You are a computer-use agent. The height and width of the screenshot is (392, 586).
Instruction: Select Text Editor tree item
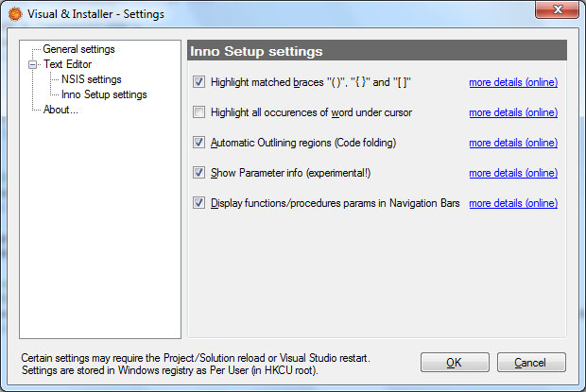(67, 64)
